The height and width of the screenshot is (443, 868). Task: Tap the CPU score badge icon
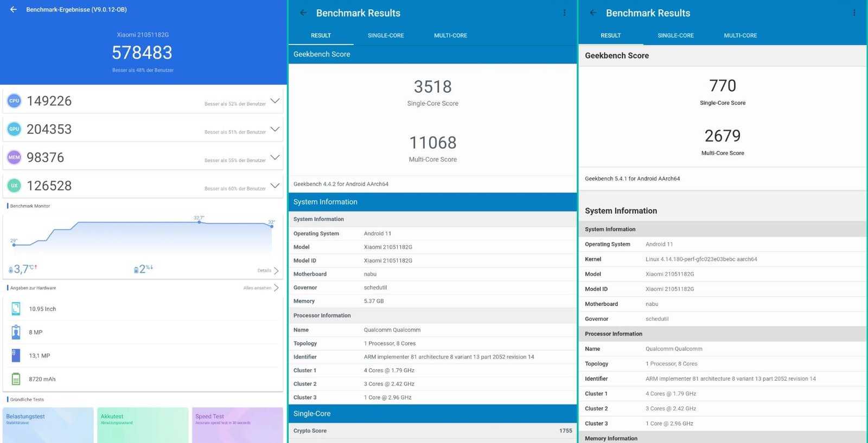pyautogui.click(x=14, y=101)
